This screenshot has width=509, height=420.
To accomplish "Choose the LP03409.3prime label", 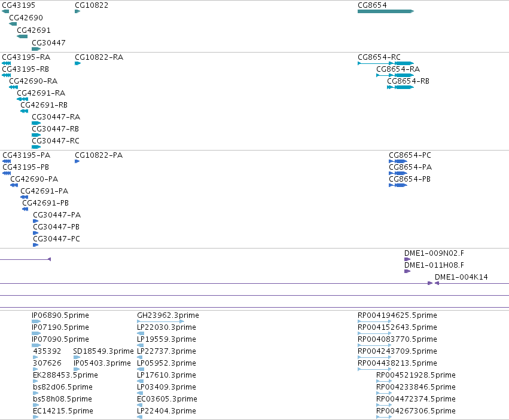I will tap(166, 387).
